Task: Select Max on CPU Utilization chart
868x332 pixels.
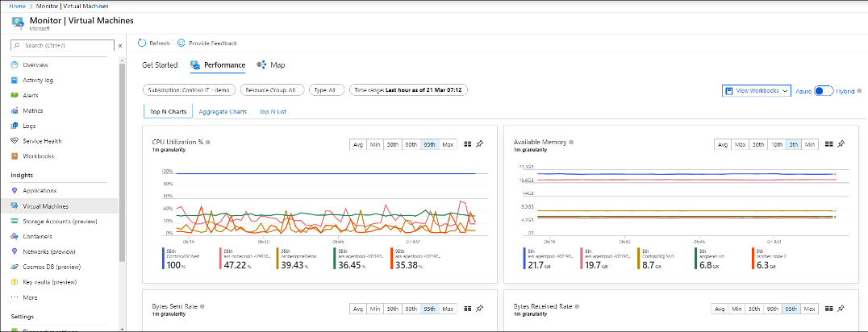Action: coord(448,144)
